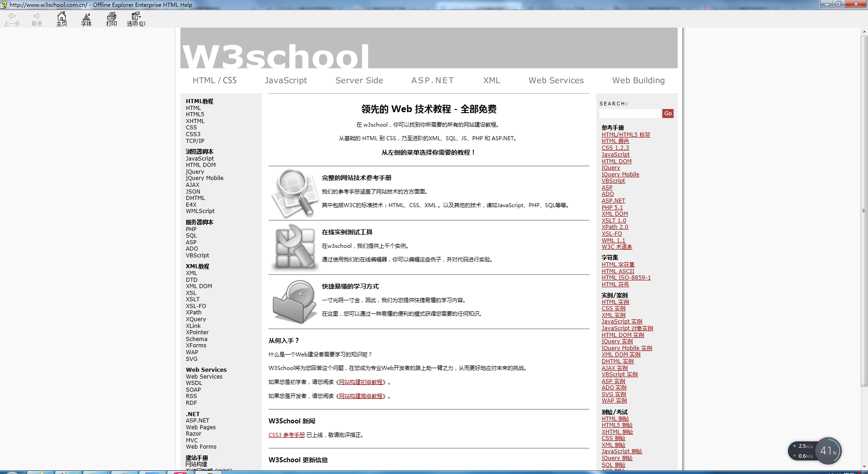Open the Options toolbar icon
Viewport: 868px width, 474px height.
pos(136,19)
